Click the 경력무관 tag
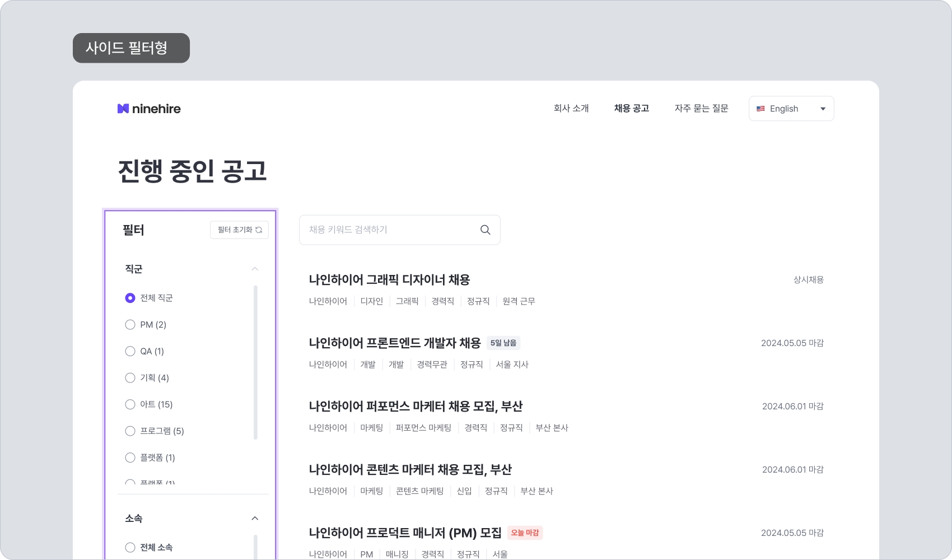The height and width of the screenshot is (560, 952). (x=432, y=365)
